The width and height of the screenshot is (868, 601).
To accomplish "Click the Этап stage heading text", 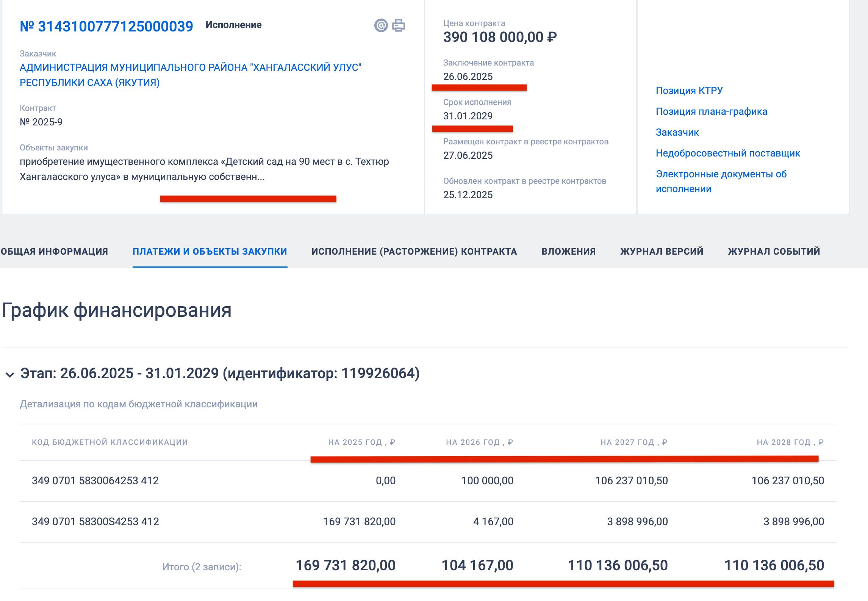I will [220, 373].
